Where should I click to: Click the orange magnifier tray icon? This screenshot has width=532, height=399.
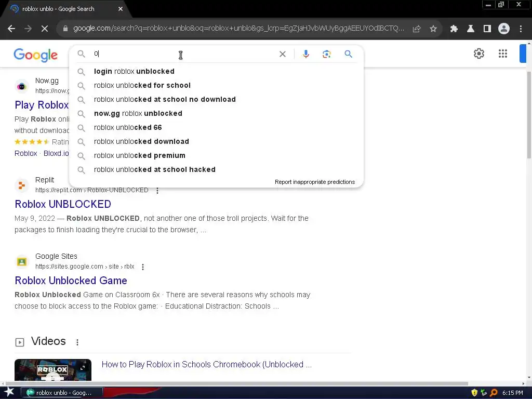(x=494, y=393)
